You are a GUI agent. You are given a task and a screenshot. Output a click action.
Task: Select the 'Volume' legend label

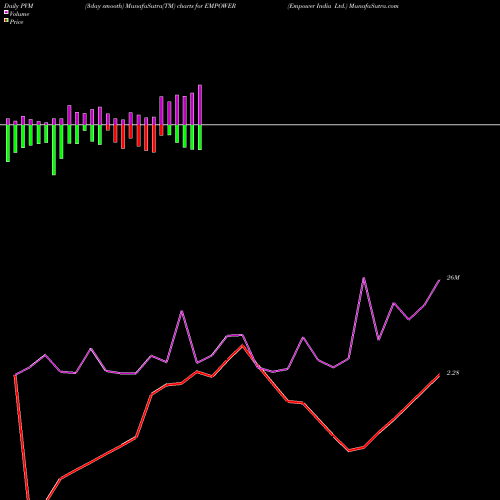tap(19, 14)
